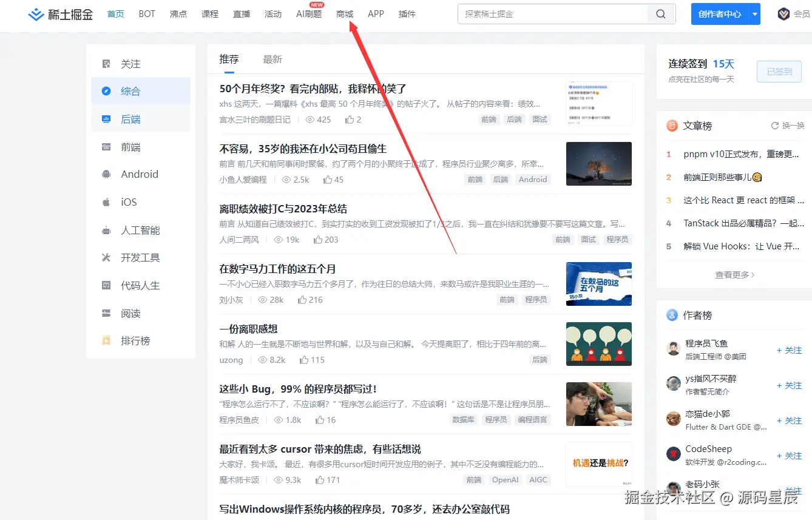Click the 作者榜 header icon
This screenshot has width=812, height=520.
(672, 315)
